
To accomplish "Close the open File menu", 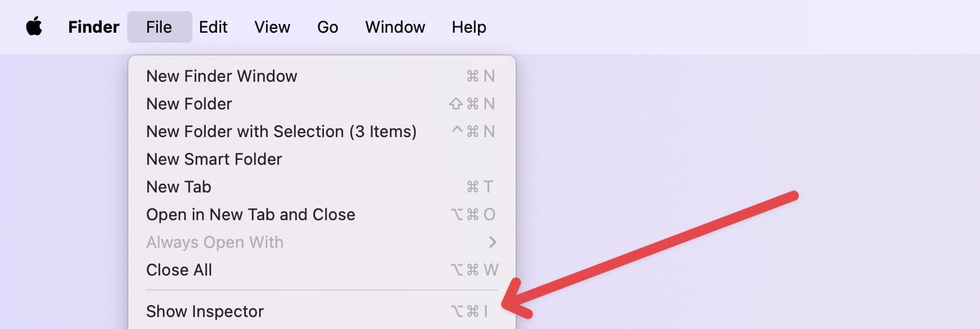I will tap(159, 27).
